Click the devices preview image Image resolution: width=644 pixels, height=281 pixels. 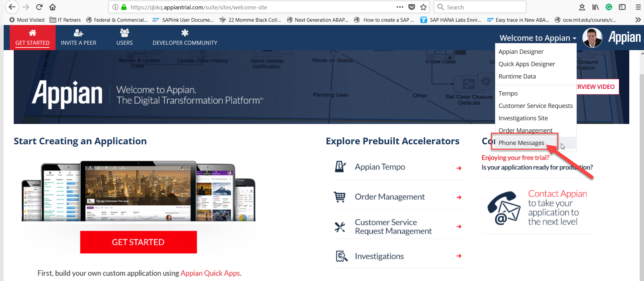point(138,191)
